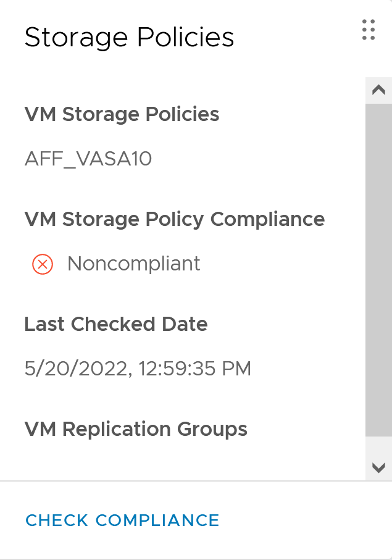Click the six-dot drag handle icon
The image size is (392, 560).
369,30
